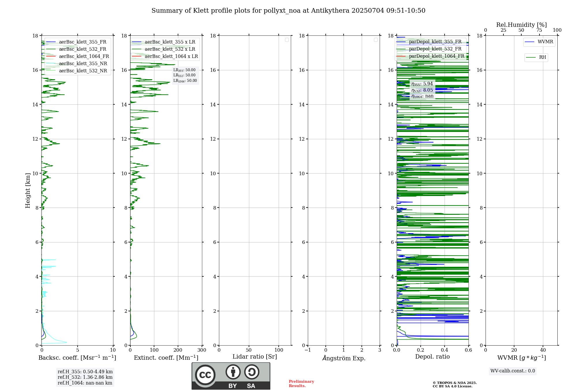
Task: Click the aerBsc_klett_532_NR legend entry
Action: pyautogui.click(x=77, y=71)
